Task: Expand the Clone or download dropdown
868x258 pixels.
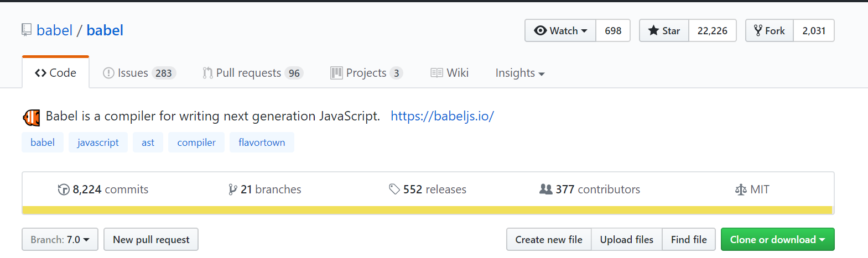Action: (x=778, y=239)
